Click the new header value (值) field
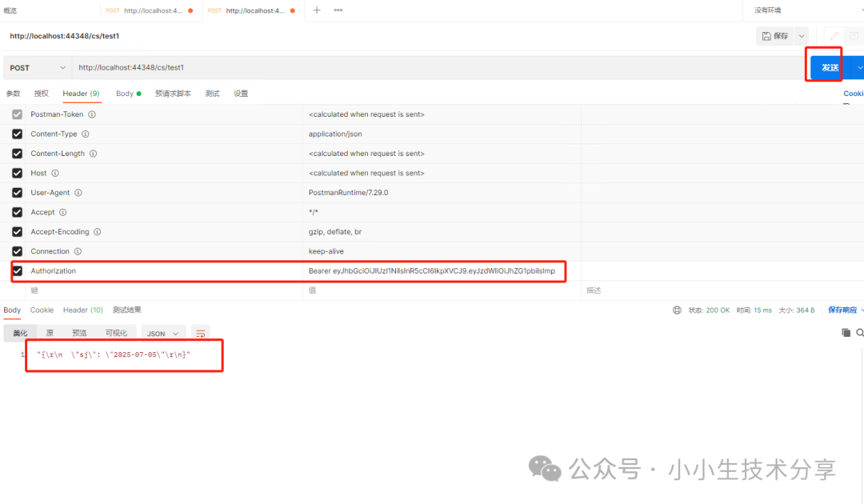 coord(442,290)
